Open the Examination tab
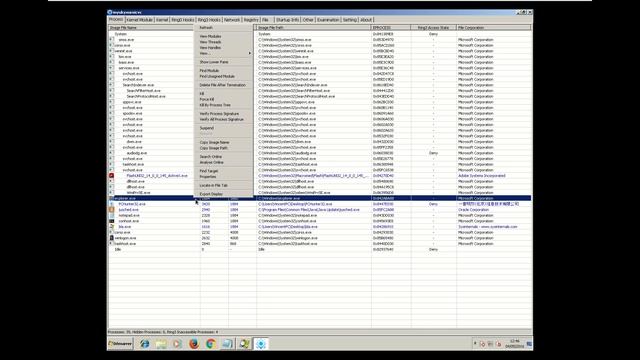 pos(328,20)
